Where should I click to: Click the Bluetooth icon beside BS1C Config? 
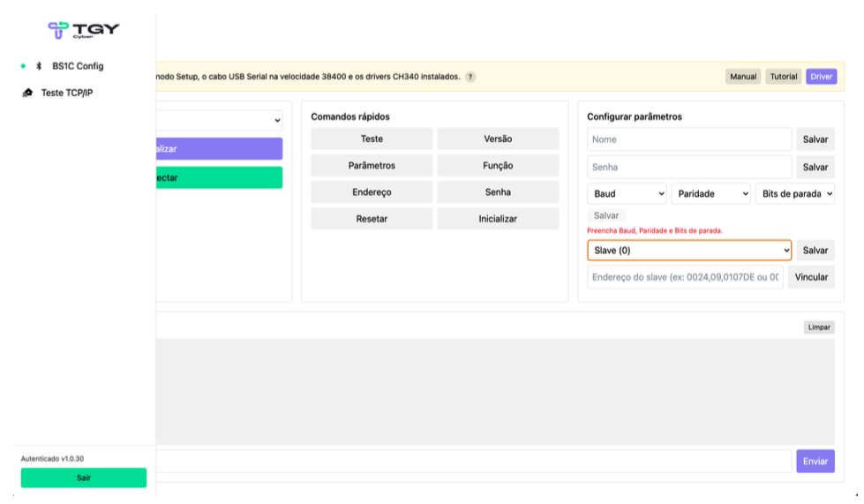pos(39,66)
